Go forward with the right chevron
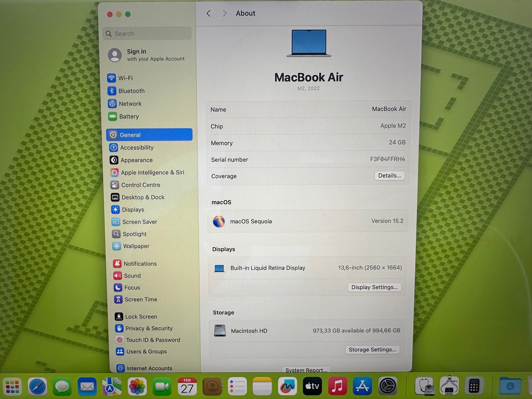The width and height of the screenshot is (532, 399). click(224, 13)
